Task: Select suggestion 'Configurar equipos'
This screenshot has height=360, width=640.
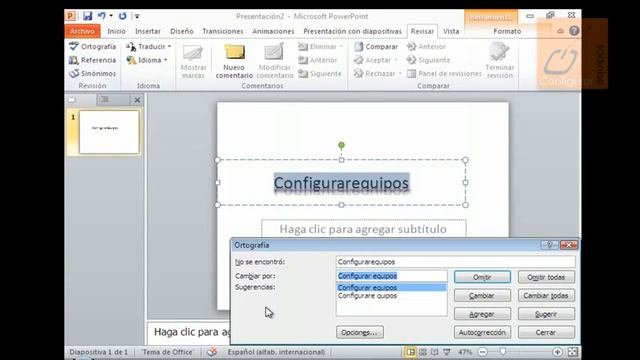Action: click(x=391, y=287)
